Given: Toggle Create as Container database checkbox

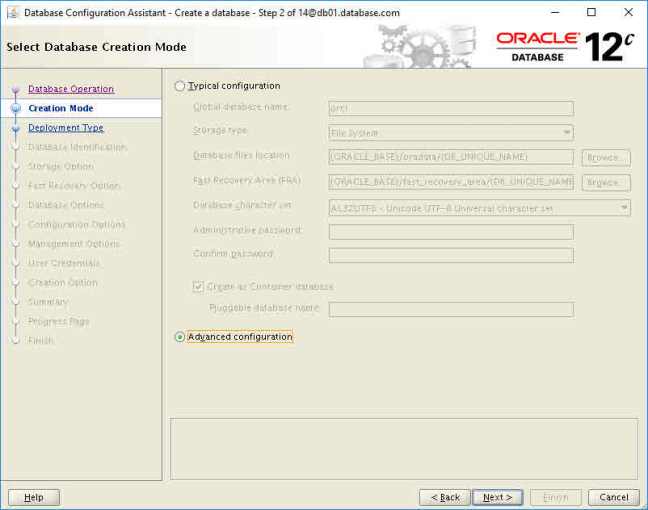Looking at the screenshot, I should click(x=198, y=286).
